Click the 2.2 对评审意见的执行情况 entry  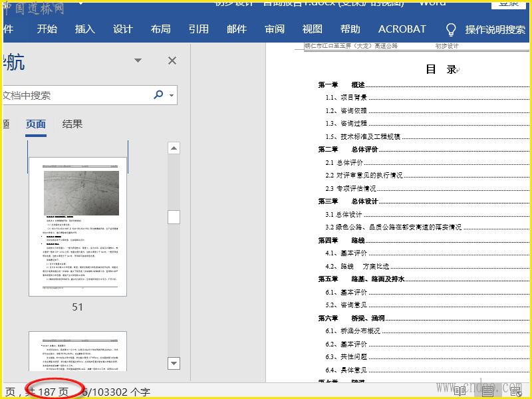click(x=427, y=176)
